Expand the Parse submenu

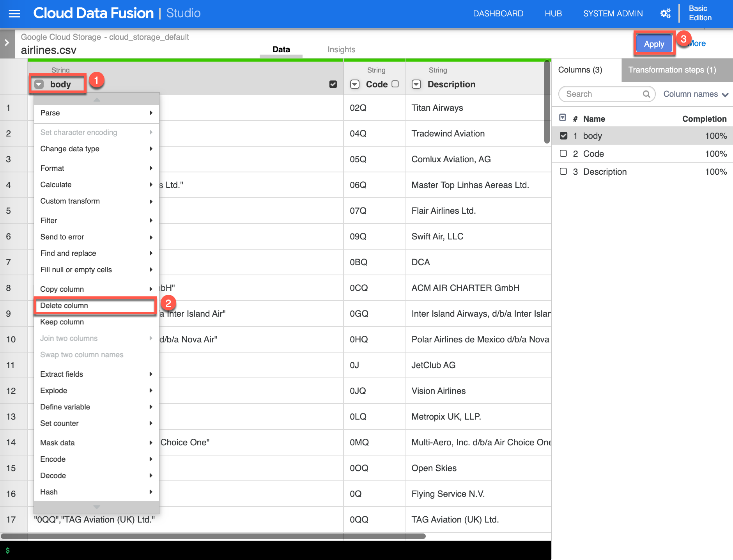96,113
